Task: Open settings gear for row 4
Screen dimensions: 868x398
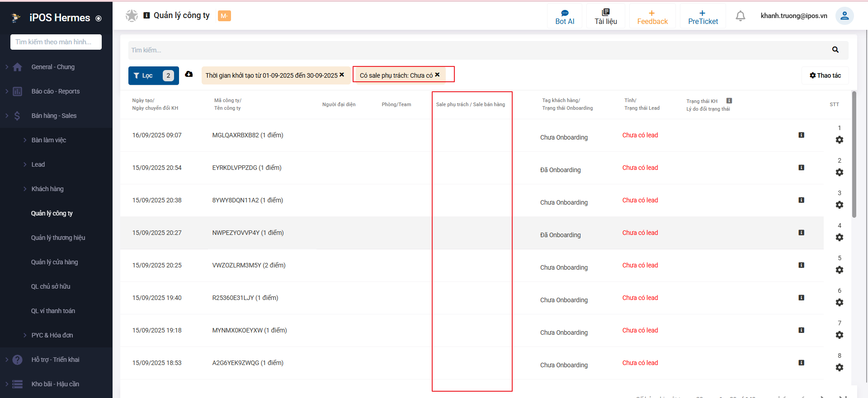Action: click(x=840, y=238)
